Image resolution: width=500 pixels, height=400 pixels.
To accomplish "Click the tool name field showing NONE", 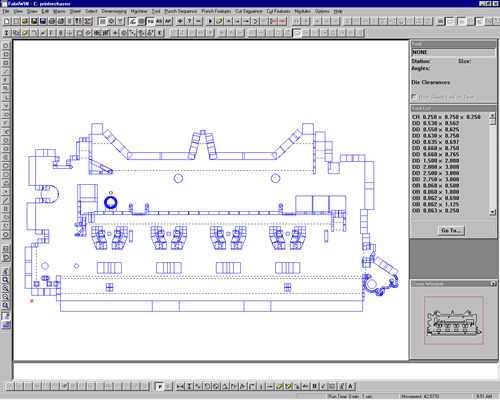I will coord(453,52).
